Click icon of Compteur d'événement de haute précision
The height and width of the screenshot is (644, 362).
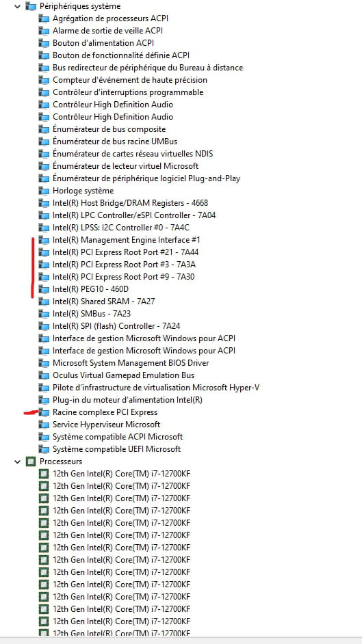tap(44, 80)
